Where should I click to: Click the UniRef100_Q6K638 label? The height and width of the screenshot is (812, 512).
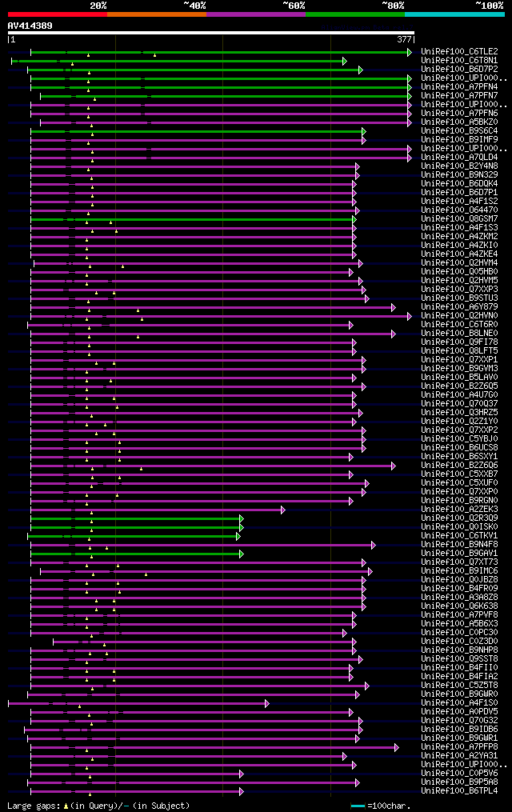[459, 606]
